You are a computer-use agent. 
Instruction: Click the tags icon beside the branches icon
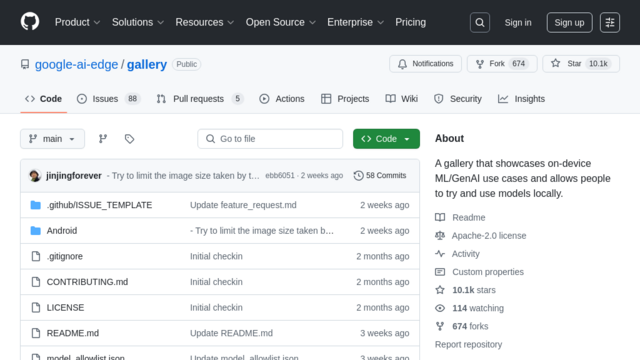[129, 139]
